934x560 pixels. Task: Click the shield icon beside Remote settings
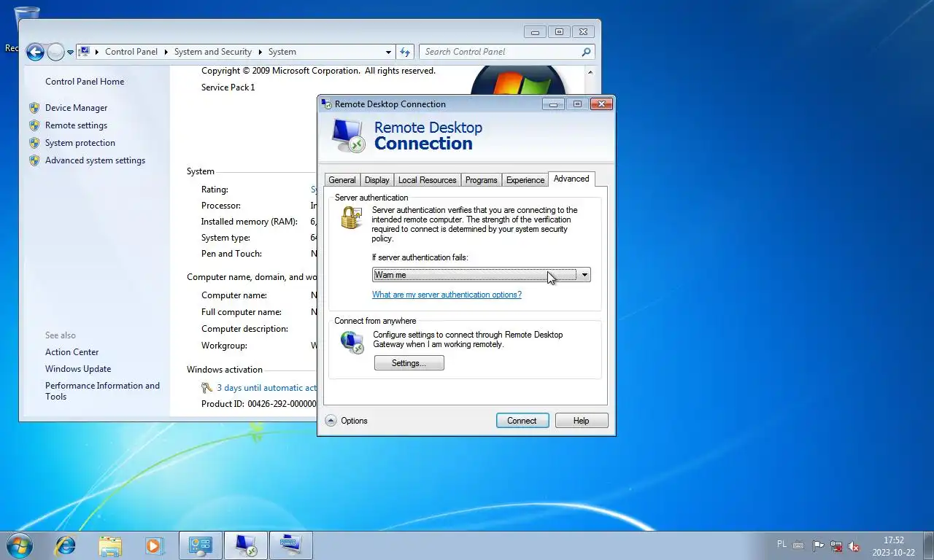(x=34, y=125)
